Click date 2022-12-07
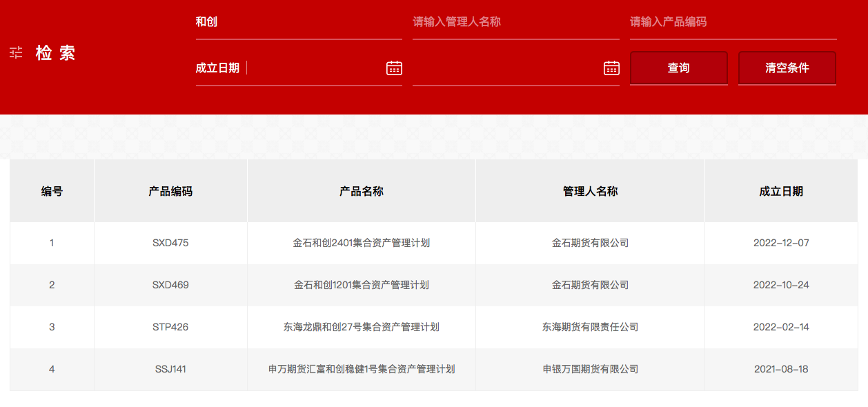The width and height of the screenshot is (868, 407). point(781,243)
